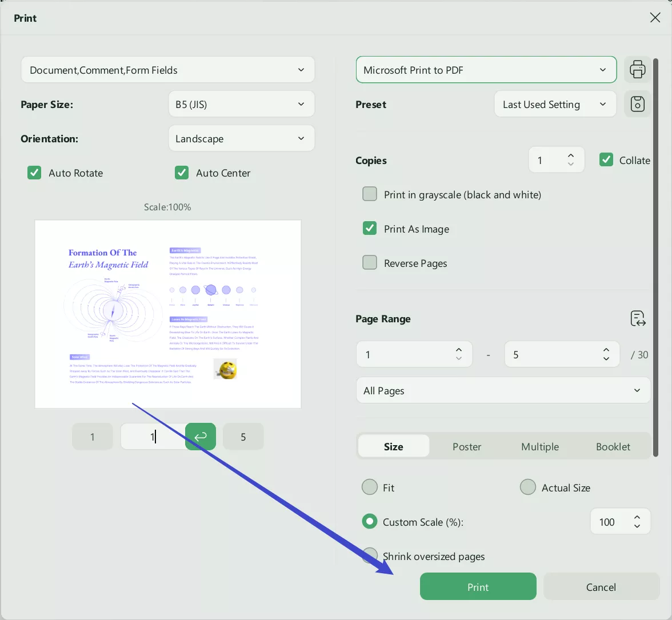Click the save preset icon
672x620 pixels.
click(x=637, y=103)
